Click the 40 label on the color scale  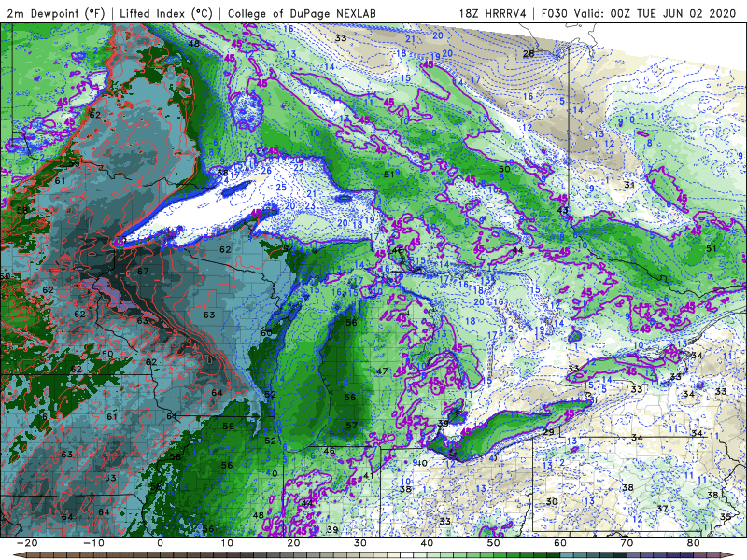coord(427,543)
